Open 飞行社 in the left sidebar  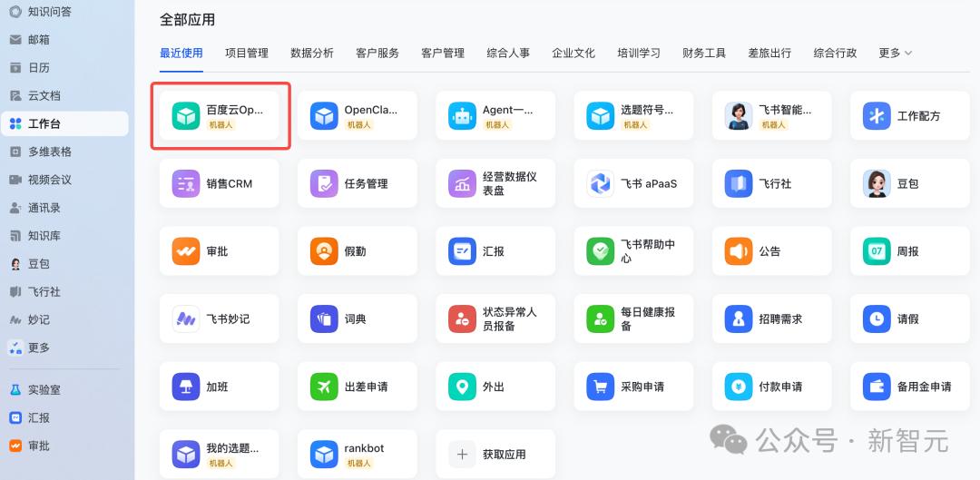[65, 292]
